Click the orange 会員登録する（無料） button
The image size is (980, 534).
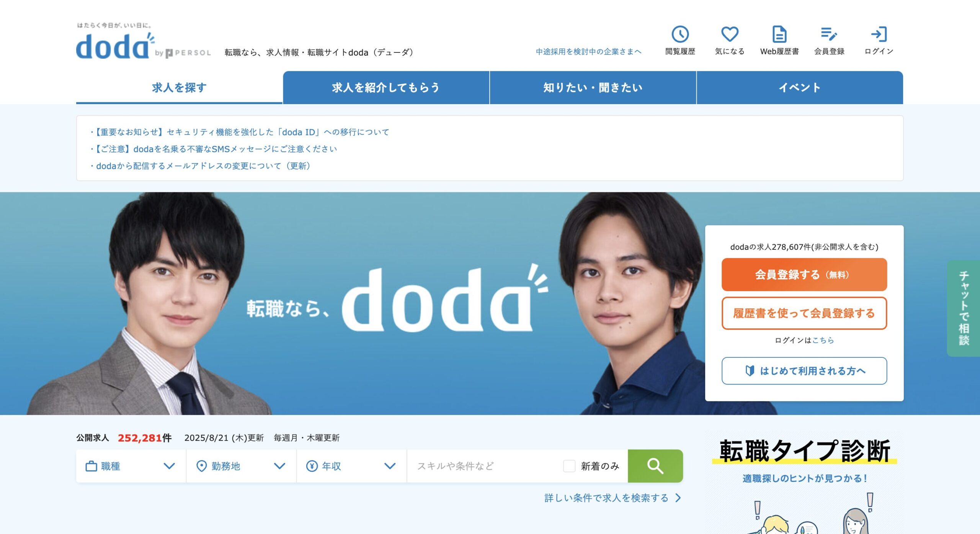[804, 274]
